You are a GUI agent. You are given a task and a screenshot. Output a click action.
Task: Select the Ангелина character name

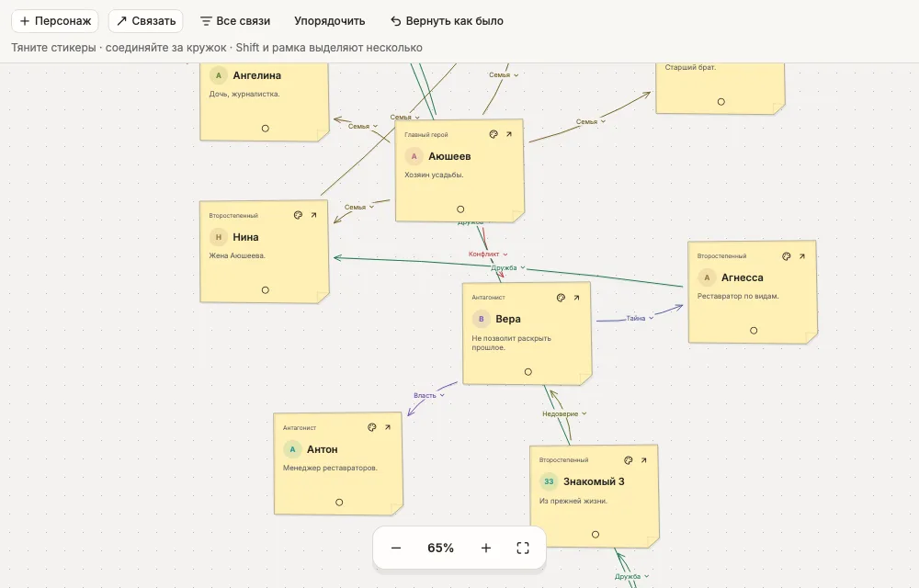coord(256,75)
